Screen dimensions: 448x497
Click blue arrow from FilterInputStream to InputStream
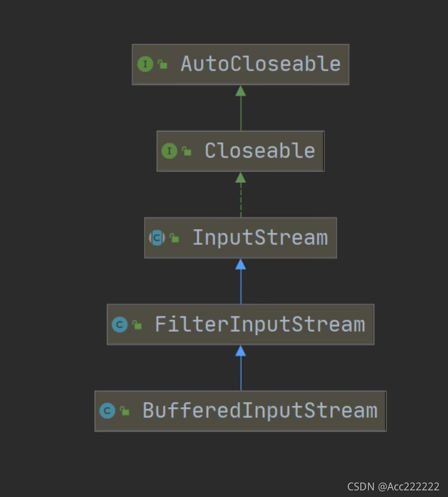click(x=240, y=281)
